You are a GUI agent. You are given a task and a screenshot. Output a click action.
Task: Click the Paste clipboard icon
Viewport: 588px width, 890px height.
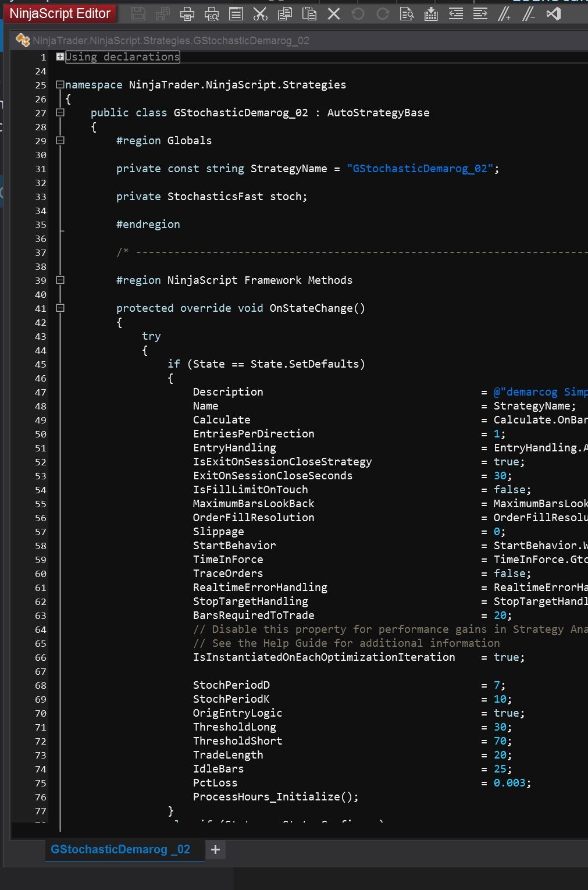[x=309, y=14]
